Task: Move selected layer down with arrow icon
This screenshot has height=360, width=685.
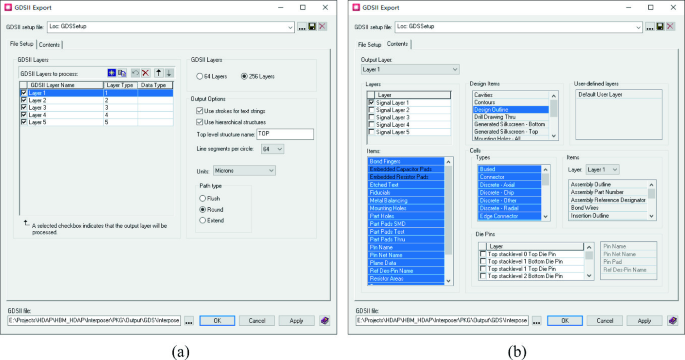Action: (x=169, y=73)
